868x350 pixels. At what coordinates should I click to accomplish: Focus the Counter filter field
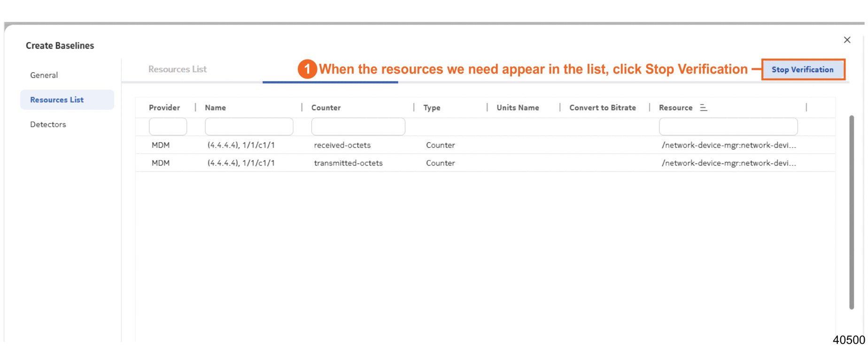tap(358, 127)
